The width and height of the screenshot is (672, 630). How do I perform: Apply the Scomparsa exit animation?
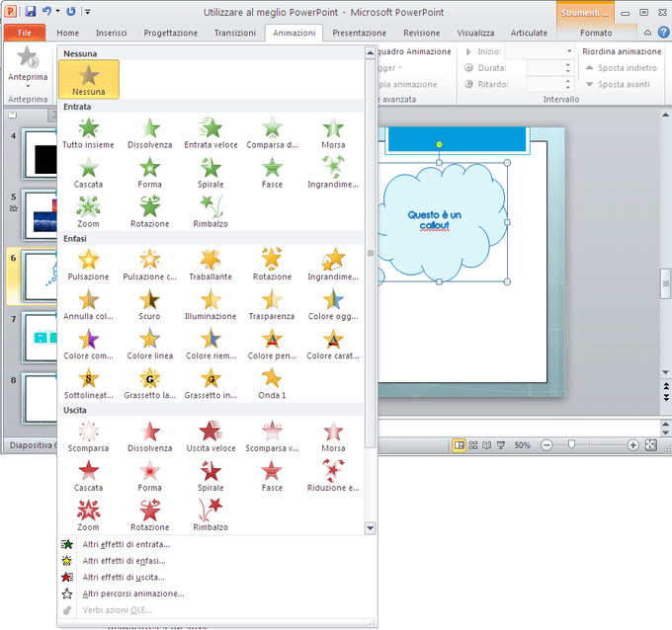(88, 436)
